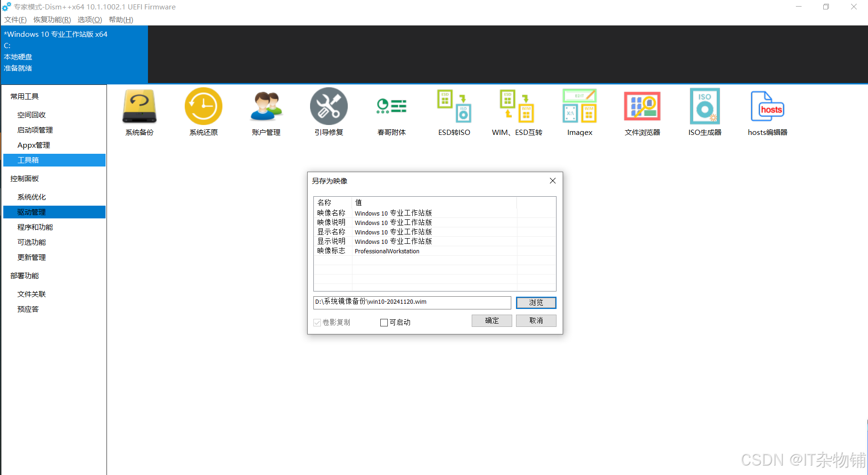Click the Dism++ app icon in title bar

[x=7, y=7]
